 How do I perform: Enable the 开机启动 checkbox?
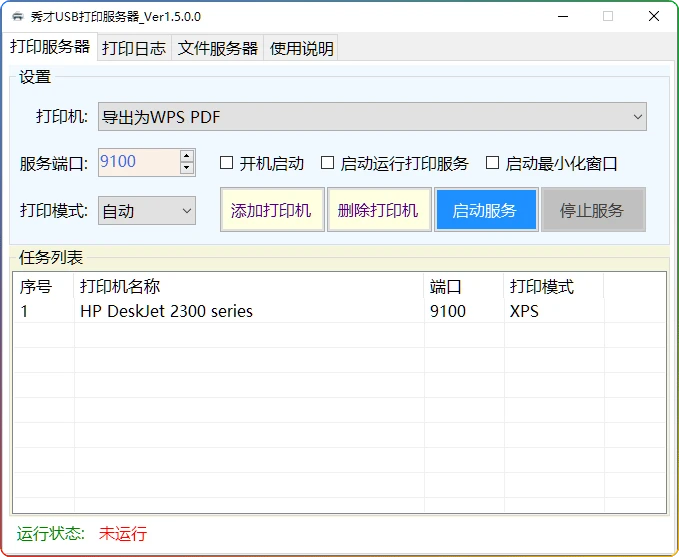coord(226,163)
